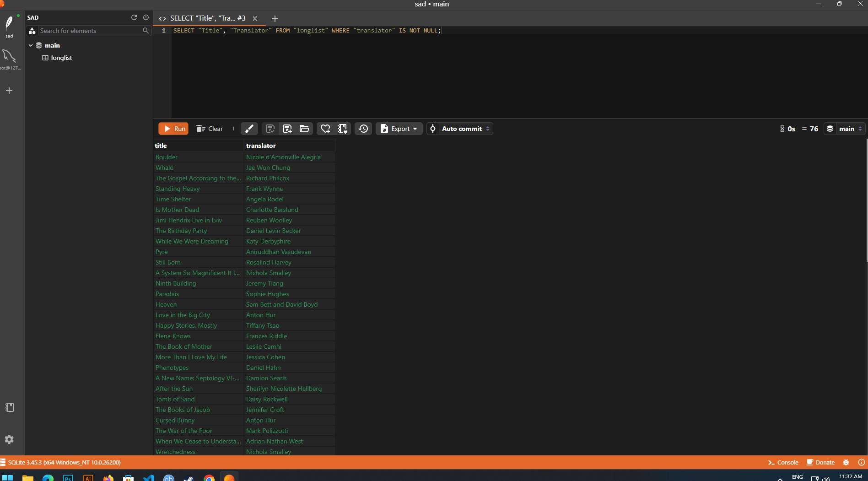Select the Charlotte Barslund cell
Screen dimensions: 868x481
point(290,210)
